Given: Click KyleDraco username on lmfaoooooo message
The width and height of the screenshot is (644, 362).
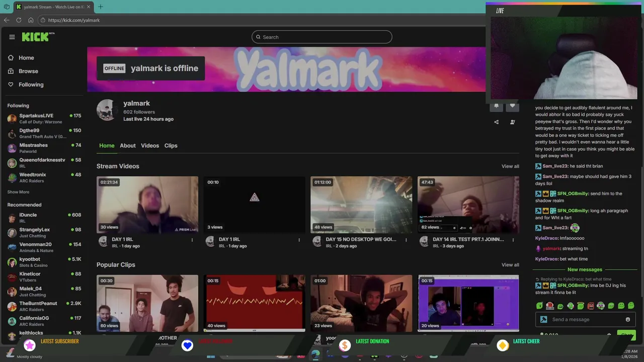Looking at the screenshot, I should (546, 238).
